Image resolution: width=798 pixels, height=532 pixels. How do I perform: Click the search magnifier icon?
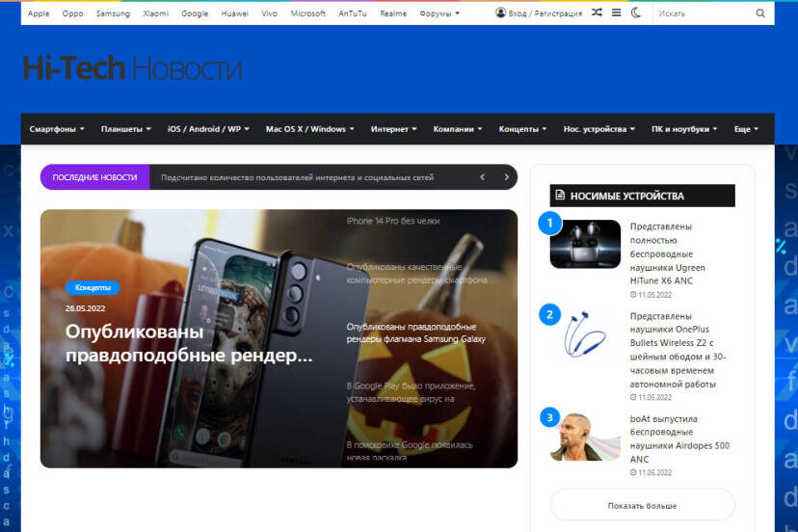[760, 13]
